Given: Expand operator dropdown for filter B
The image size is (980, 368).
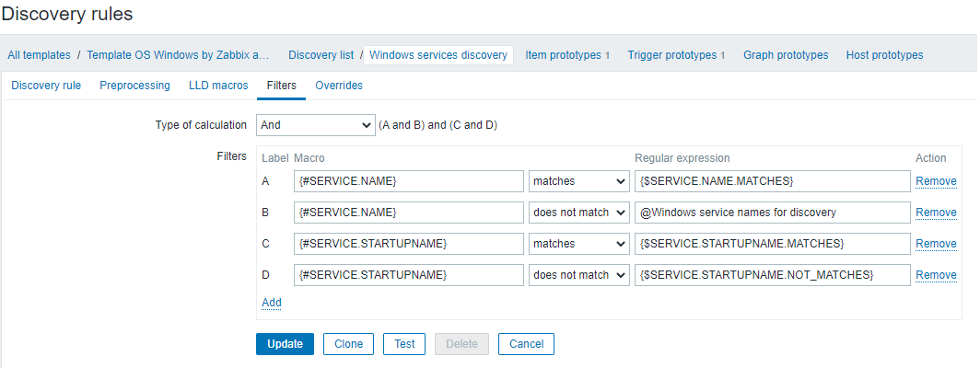Looking at the screenshot, I should pos(578,213).
